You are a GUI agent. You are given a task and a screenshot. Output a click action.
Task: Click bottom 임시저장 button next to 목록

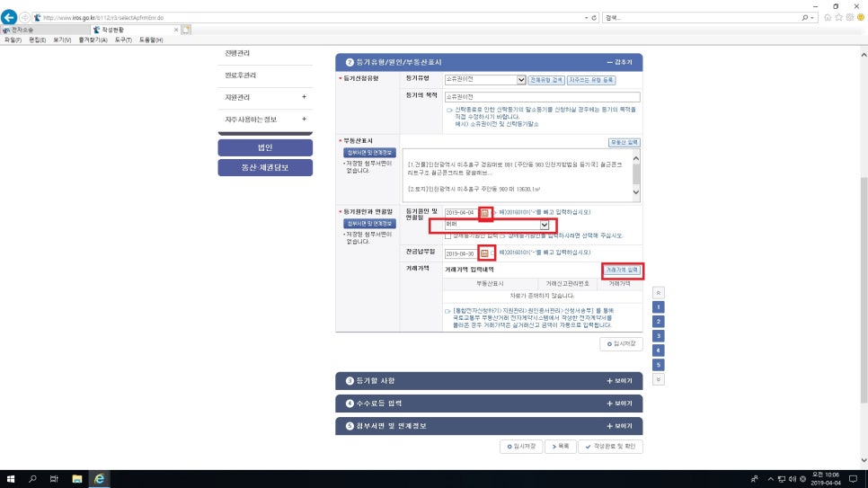521,447
